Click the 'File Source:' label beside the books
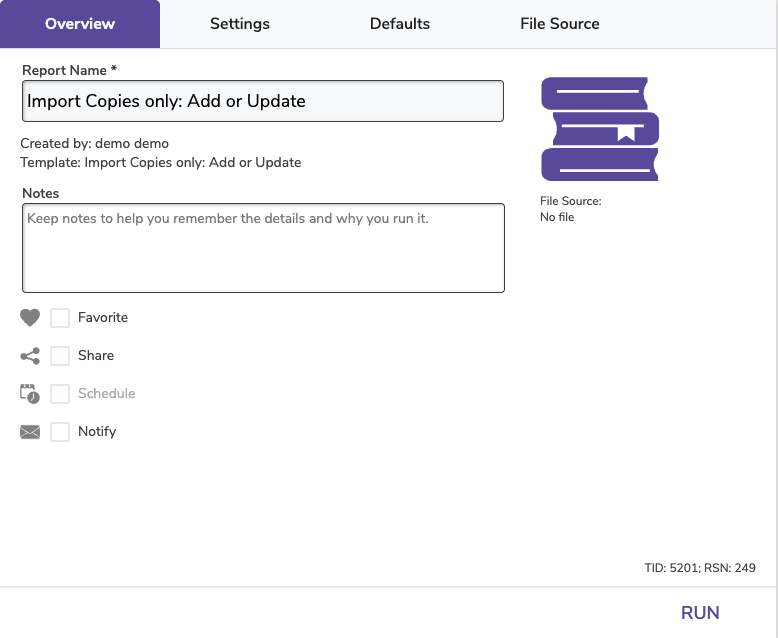 571,201
